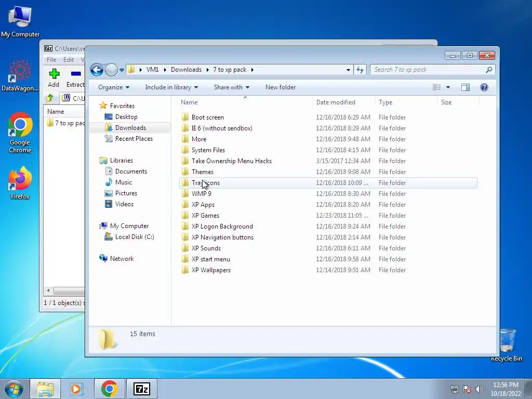The height and width of the screenshot is (399, 532).
Task: Click Downloads in the address breadcrumb
Action: [x=186, y=70]
